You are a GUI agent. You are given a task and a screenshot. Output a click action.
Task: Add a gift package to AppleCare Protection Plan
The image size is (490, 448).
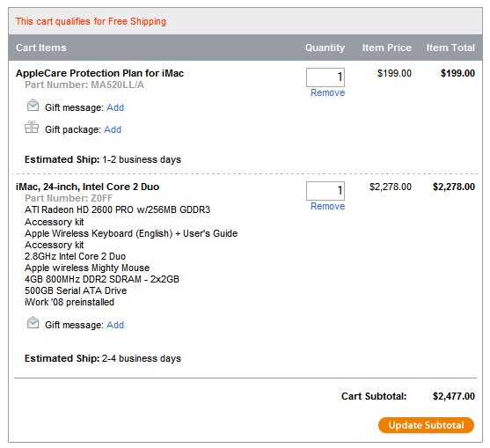(x=113, y=129)
